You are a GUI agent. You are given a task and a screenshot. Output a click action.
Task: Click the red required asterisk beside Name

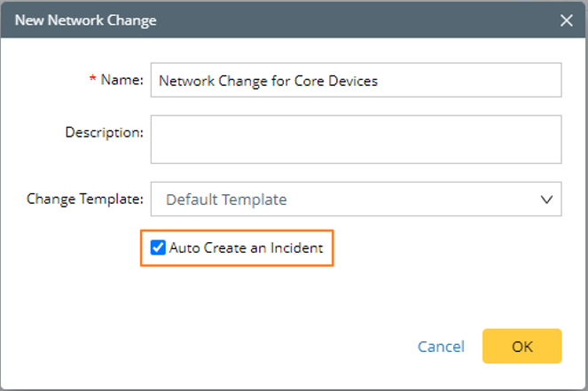[91, 81]
